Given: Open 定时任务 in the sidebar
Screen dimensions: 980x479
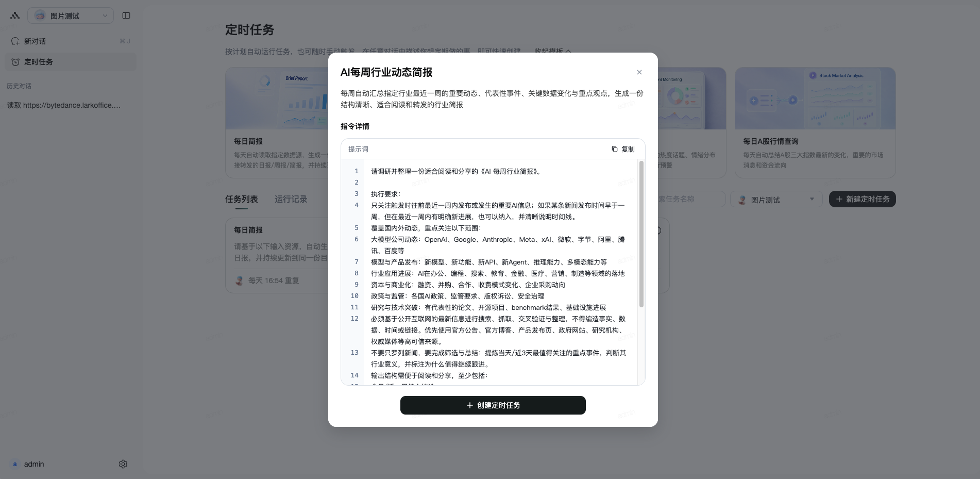Looking at the screenshot, I should pyautogui.click(x=71, y=62).
